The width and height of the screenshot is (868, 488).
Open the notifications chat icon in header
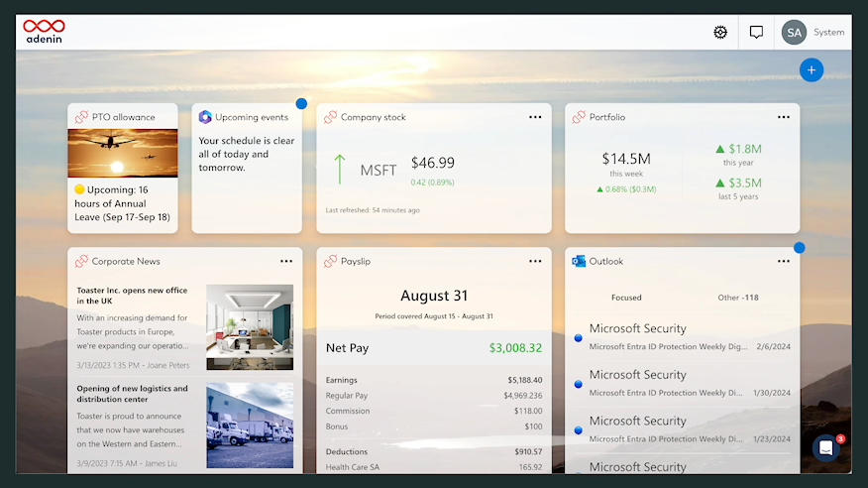pyautogui.click(x=756, y=32)
